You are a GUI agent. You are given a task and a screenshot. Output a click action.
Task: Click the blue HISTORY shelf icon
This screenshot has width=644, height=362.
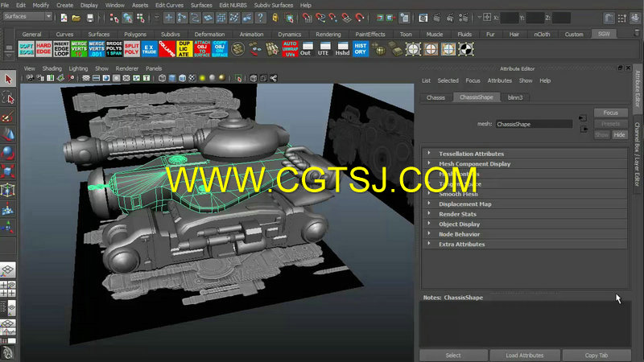click(x=360, y=49)
